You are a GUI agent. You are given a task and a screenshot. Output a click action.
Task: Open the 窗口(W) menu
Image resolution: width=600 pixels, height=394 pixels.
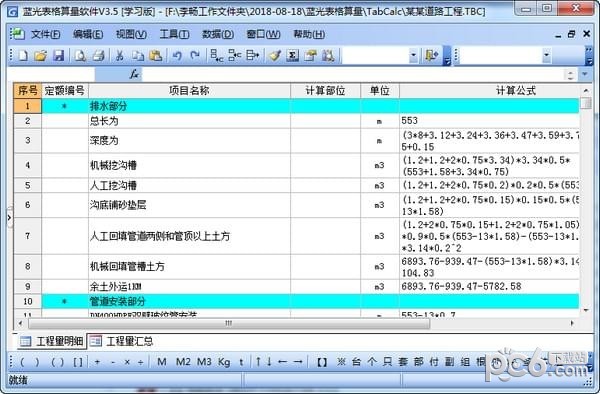tap(263, 34)
